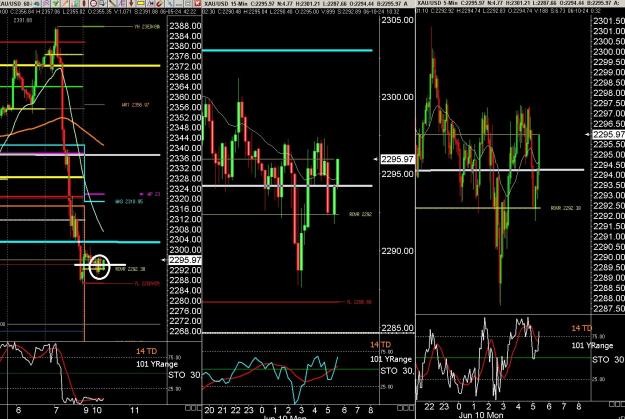Screen dimensions: 625x419
Task: Click the 101 YRange label in 60-min pane
Action: point(157,364)
